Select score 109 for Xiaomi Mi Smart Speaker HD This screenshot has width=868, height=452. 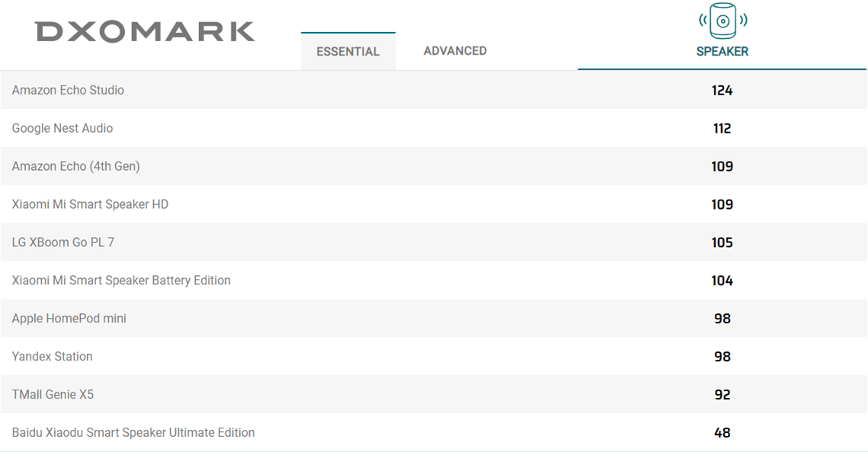pyautogui.click(x=722, y=204)
